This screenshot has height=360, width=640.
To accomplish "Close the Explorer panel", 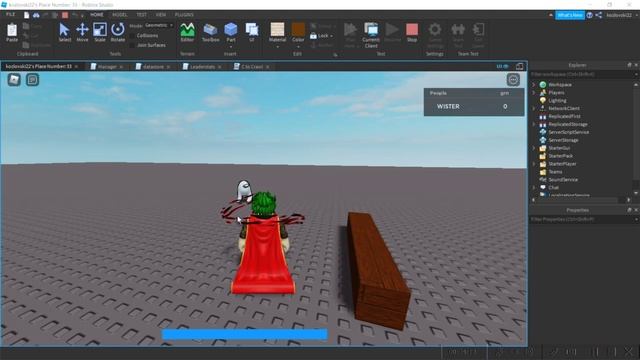I will click(x=636, y=65).
